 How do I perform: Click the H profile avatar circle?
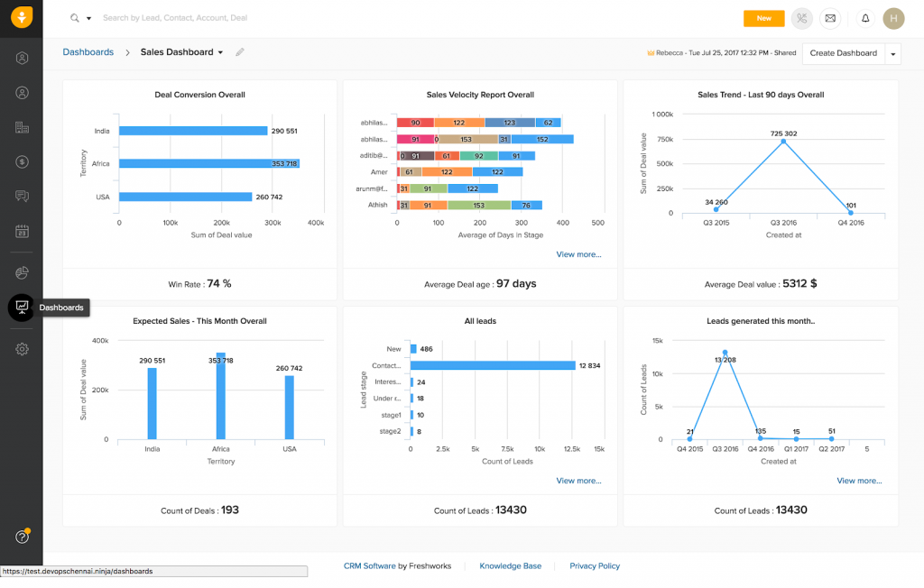(892, 18)
